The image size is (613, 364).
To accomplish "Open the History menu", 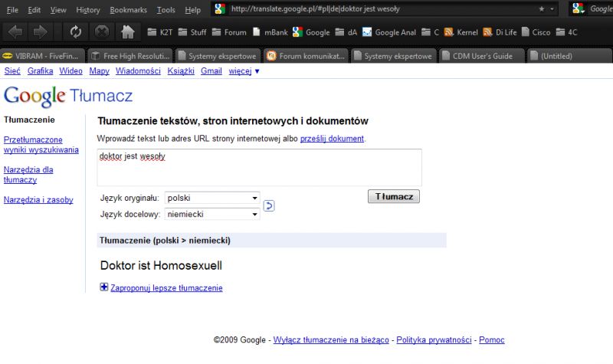I will [88, 10].
